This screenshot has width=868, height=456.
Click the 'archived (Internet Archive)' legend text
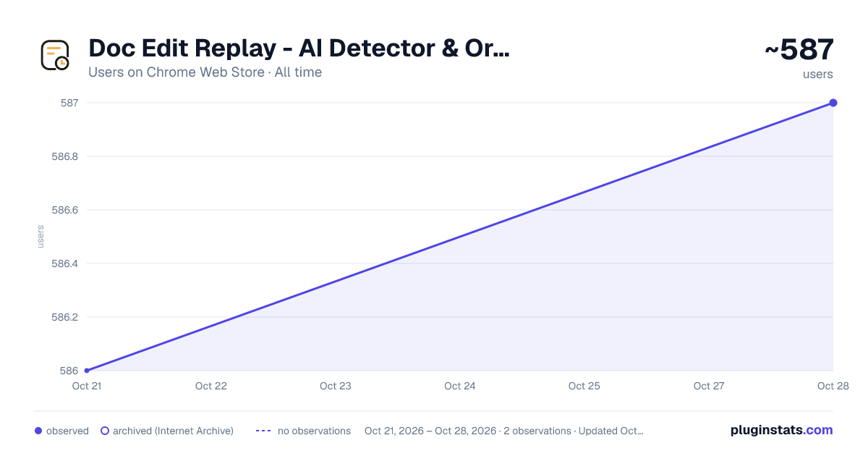click(173, 431)
